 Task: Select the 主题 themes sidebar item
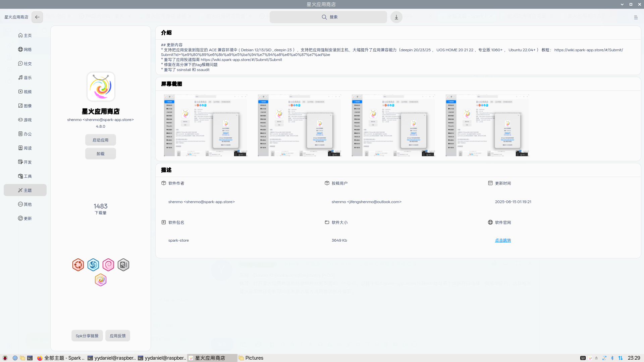coord(25,190)
